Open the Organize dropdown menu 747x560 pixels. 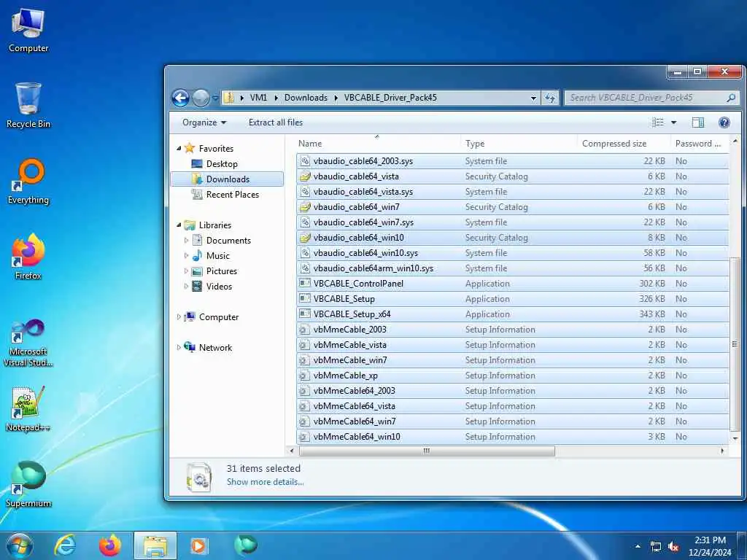click(204, 122)
